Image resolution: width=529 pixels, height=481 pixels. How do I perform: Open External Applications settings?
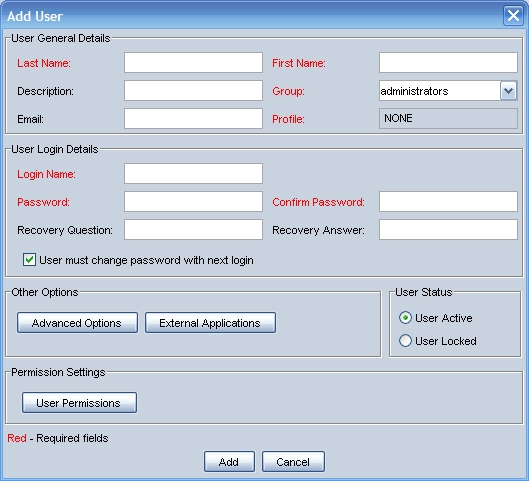pyautogui.click(x=210, y=323)
